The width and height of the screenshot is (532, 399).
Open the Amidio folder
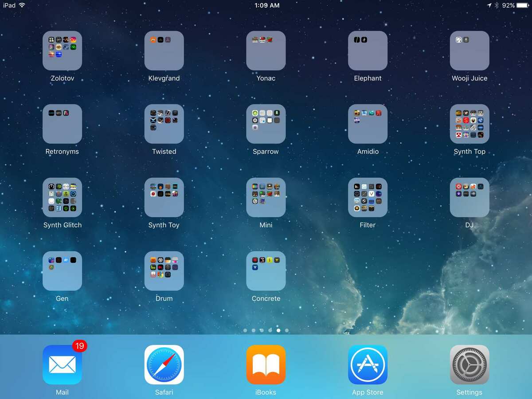[x=368, y=124]
